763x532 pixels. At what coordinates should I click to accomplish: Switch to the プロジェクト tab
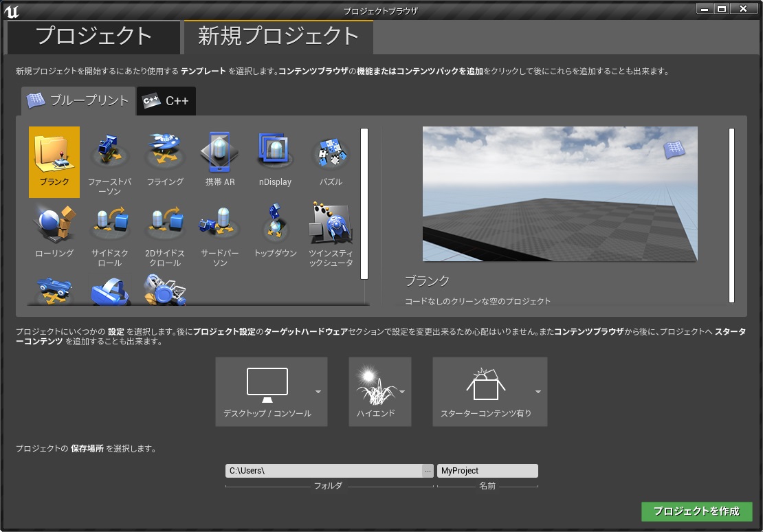click(x=93, y=36)
